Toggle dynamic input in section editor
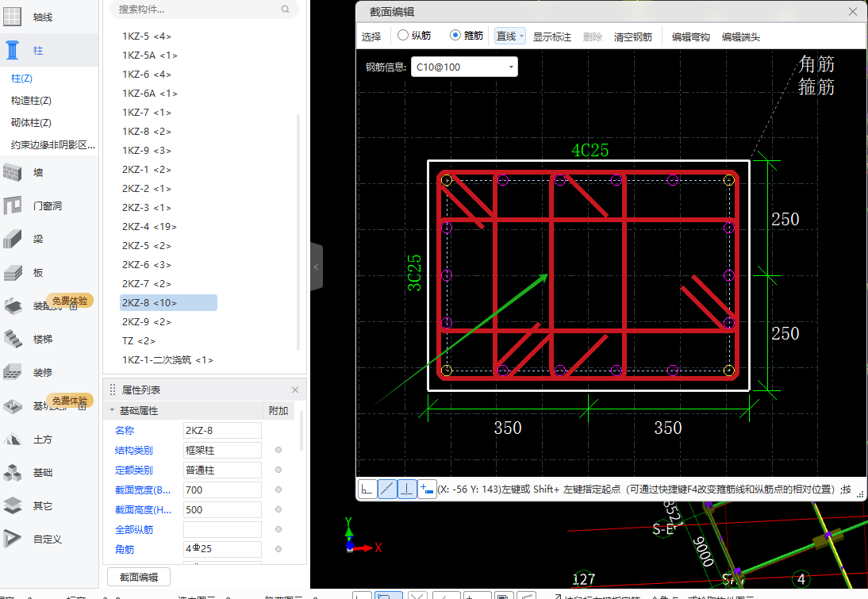 pyautogui.click(x=427, y=489)
